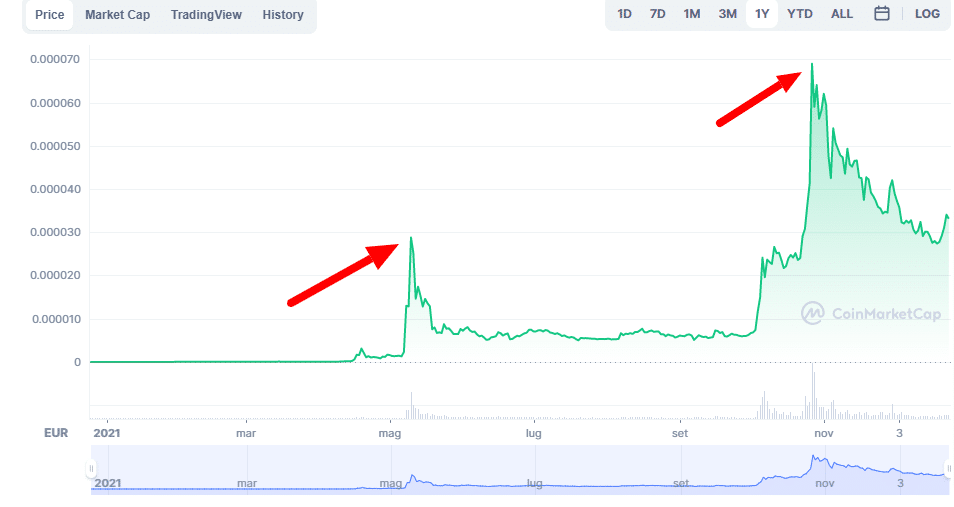This screenshot has width=954, height=507.
Task: Click the 'set' x-axis label
Action: pyautogui.click(x=680, y=433)
